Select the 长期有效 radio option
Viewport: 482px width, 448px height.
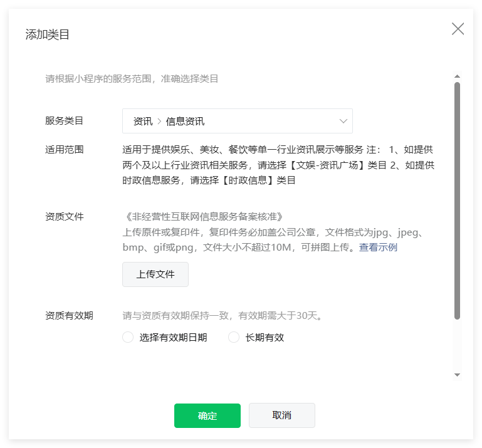234,337
